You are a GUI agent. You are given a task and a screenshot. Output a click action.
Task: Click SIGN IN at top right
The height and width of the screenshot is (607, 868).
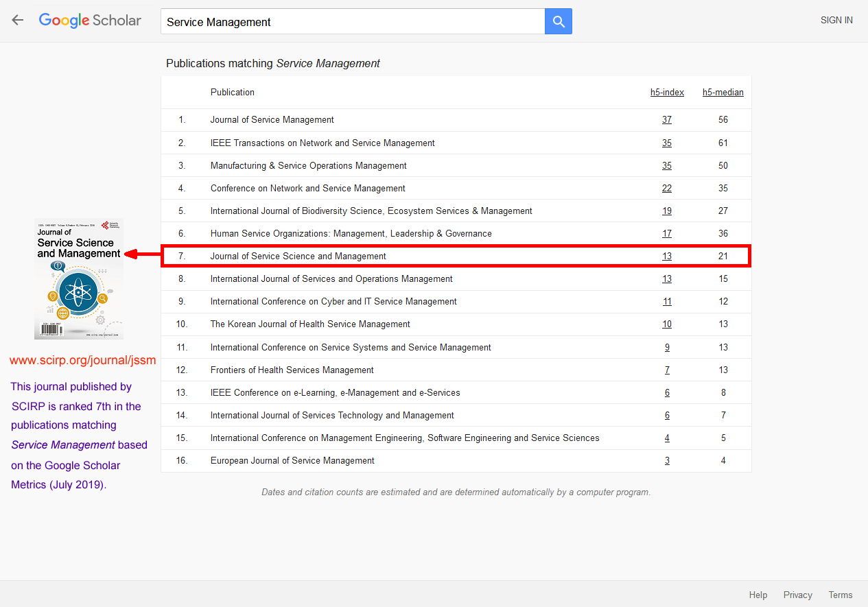point(836,21)
